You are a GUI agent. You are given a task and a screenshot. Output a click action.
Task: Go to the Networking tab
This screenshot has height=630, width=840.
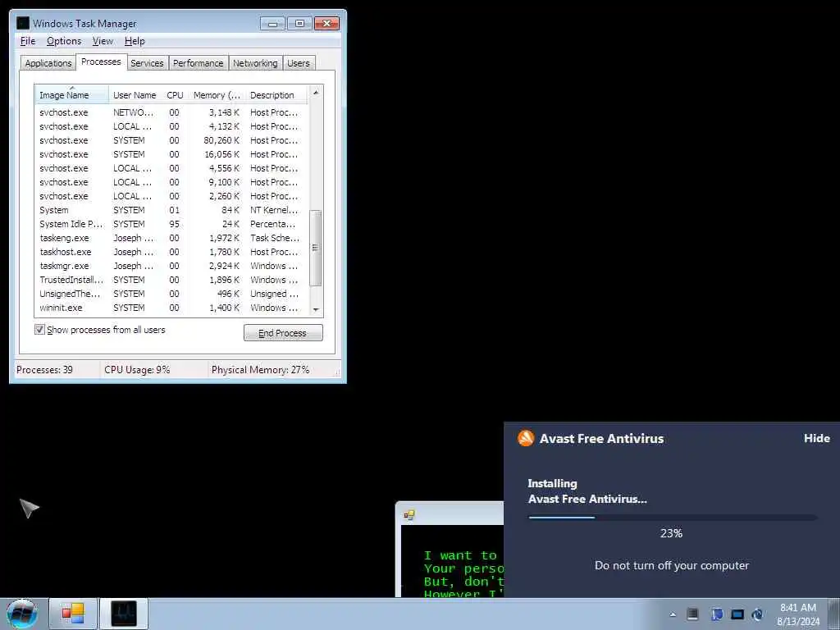coord(256,63)
